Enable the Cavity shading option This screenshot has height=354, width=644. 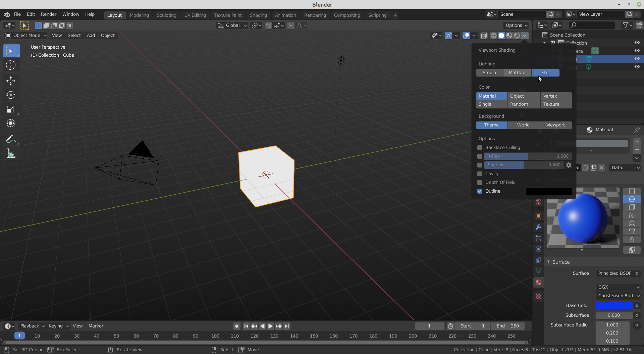[x=480, y=174]
